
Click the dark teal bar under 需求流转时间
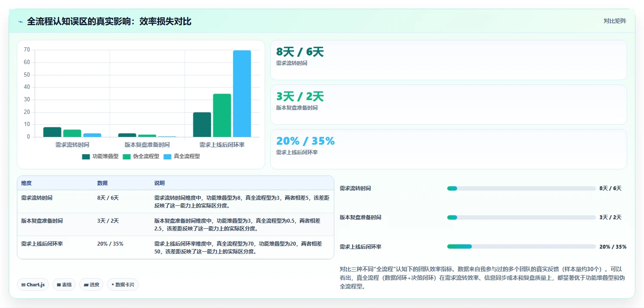pyautogui.click(x=52, y=132)
